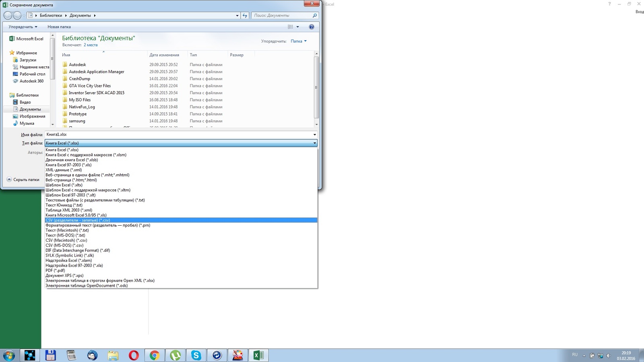Viewport: 644px width, 362px height.
Task: Choose Книга Excel 97-2003 (*.xls) format
Action: coord(181,165)
